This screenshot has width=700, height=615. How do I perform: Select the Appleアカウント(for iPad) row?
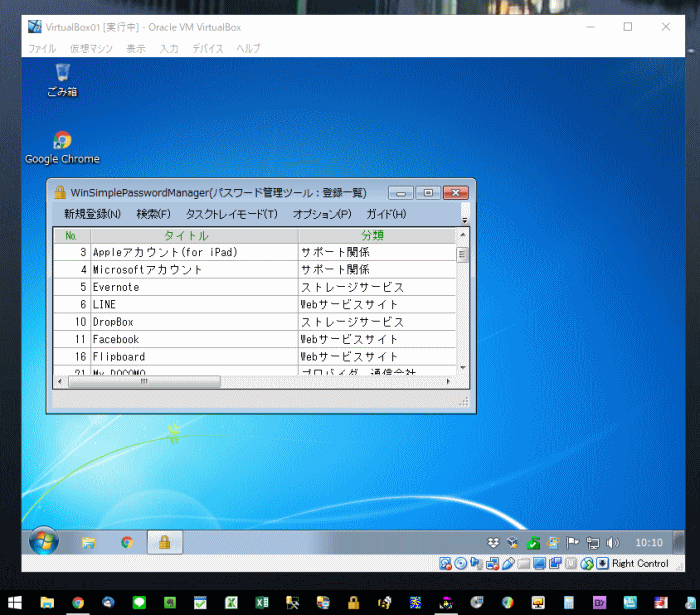(254, 252)
